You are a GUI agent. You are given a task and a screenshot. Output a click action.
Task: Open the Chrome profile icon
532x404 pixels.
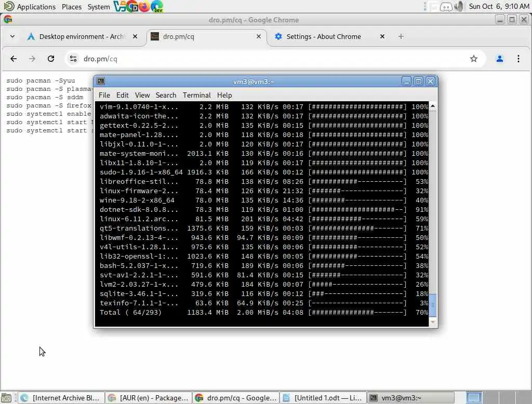499,59
